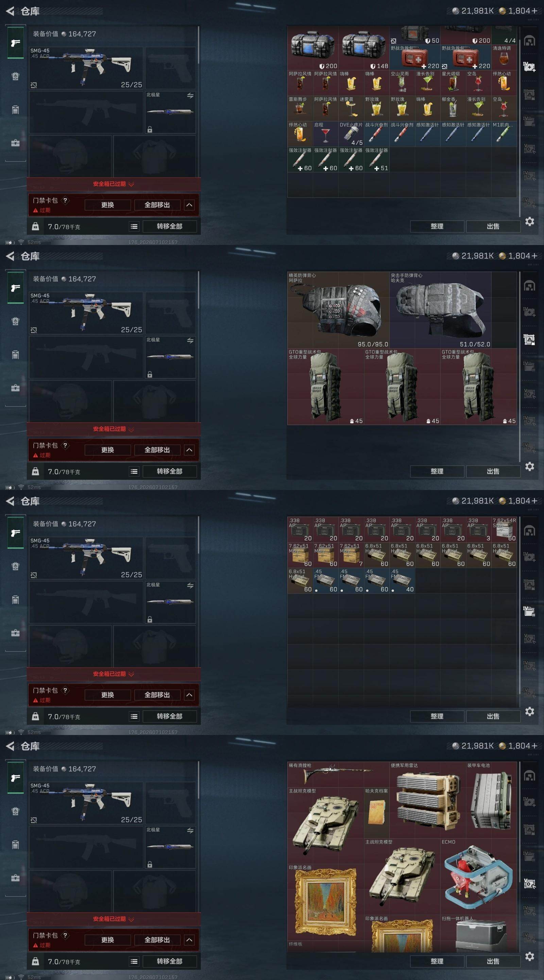Select the 装甲车电池 item

point(491,800)
